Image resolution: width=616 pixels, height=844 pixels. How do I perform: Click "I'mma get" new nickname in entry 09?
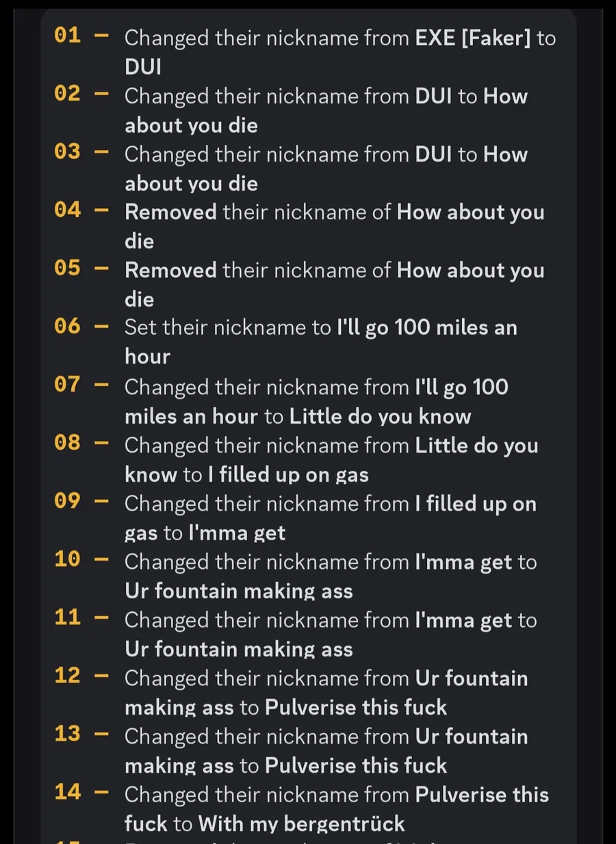coord(238,533)
